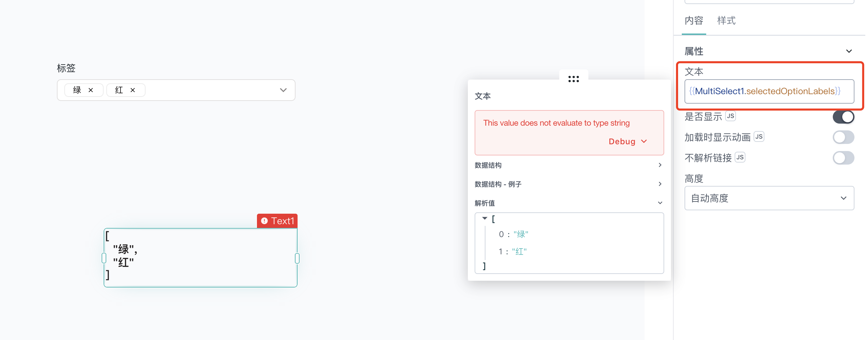Remove the 绿 tag from multiselect

(91, 90)
